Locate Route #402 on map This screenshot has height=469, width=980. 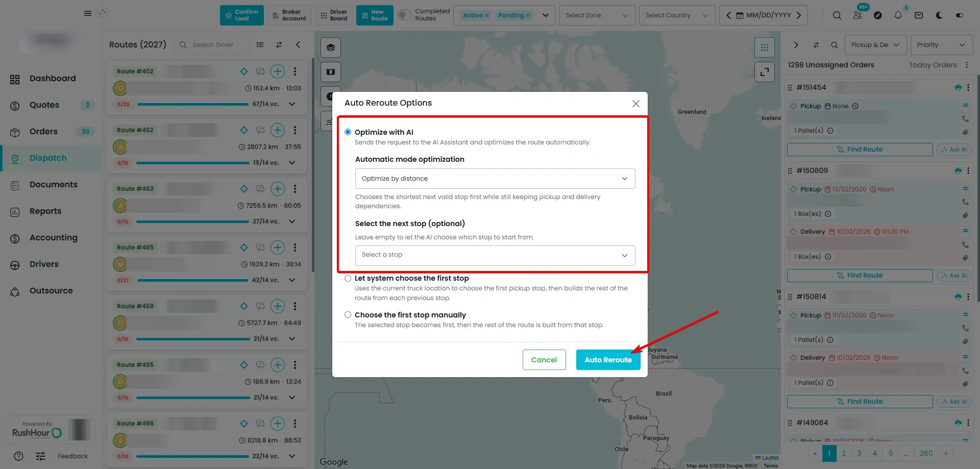coord(244,71)
